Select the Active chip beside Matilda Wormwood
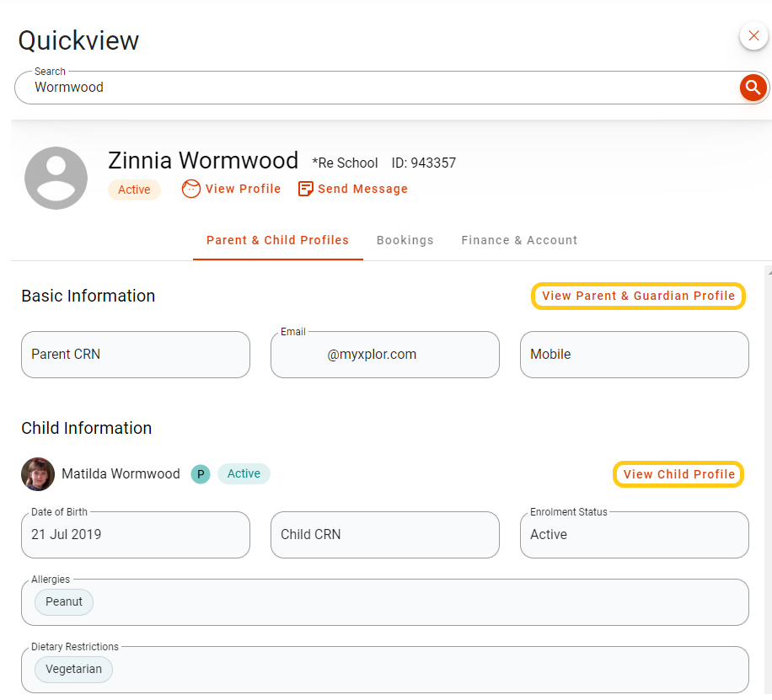The image size is (772, 700). (x=244, y=473)
